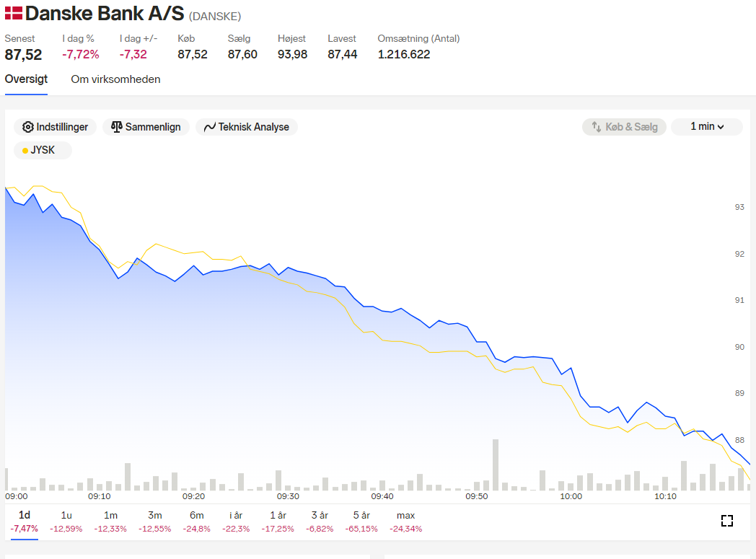756x559 pixels.
Task: Select the 1d time range
Action: click(x=24, y=521)
